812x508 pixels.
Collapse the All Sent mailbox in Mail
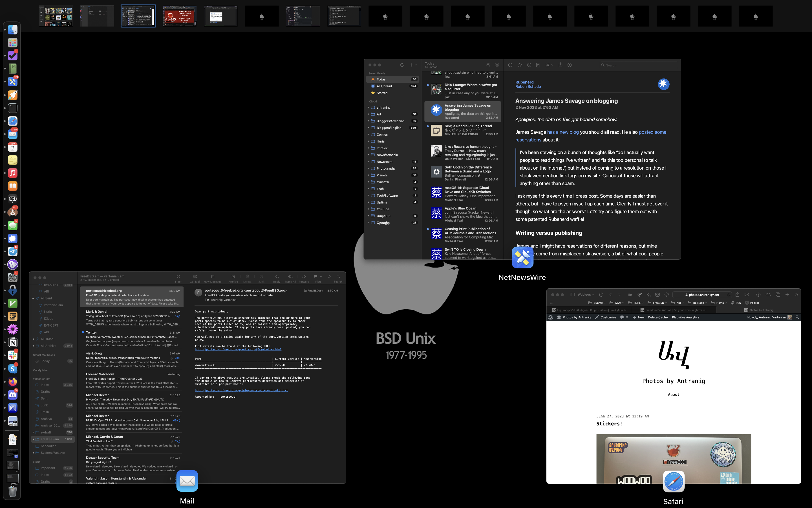pos(33,298)
